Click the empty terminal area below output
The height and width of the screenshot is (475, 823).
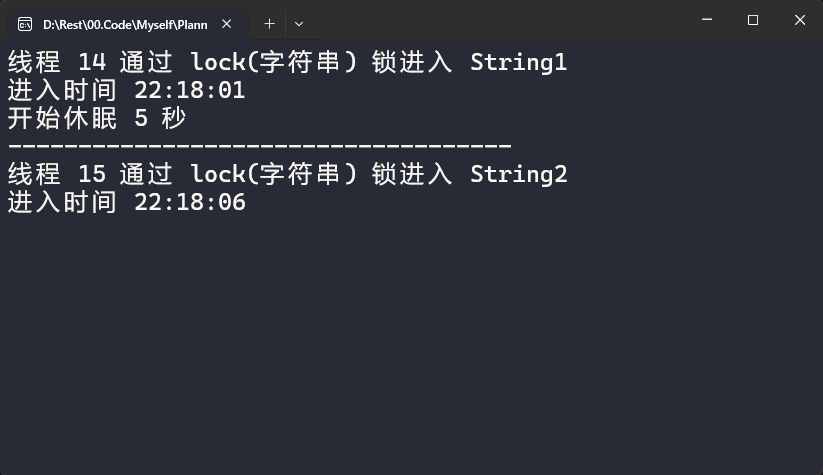[x=412, y=341]
